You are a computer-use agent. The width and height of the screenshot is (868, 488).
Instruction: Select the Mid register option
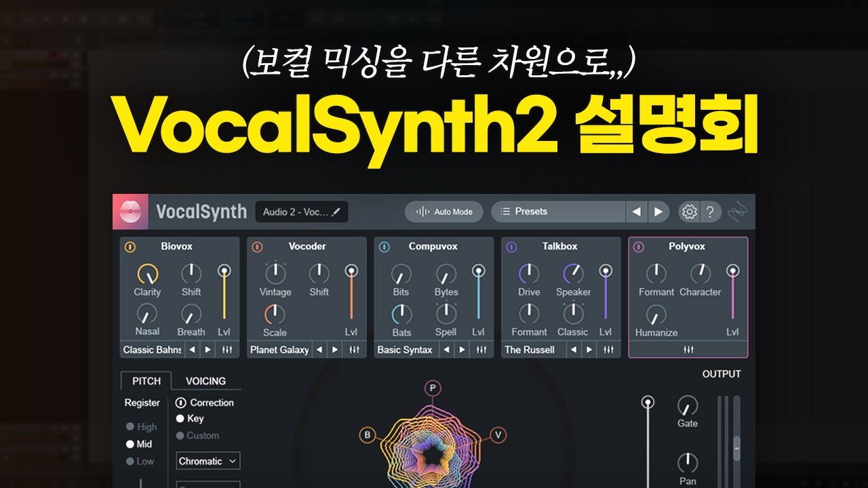[139, 444]
